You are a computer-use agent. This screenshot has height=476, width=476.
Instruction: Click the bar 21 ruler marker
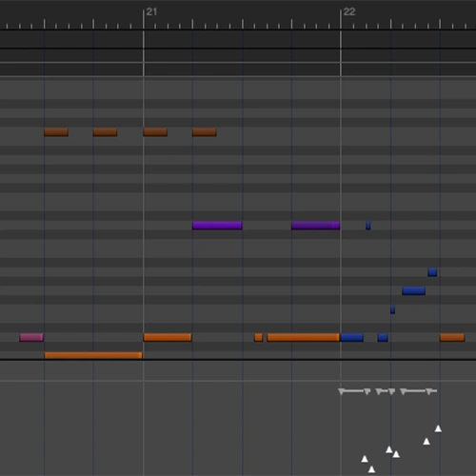pyautogui.click(x=151, y=12)
